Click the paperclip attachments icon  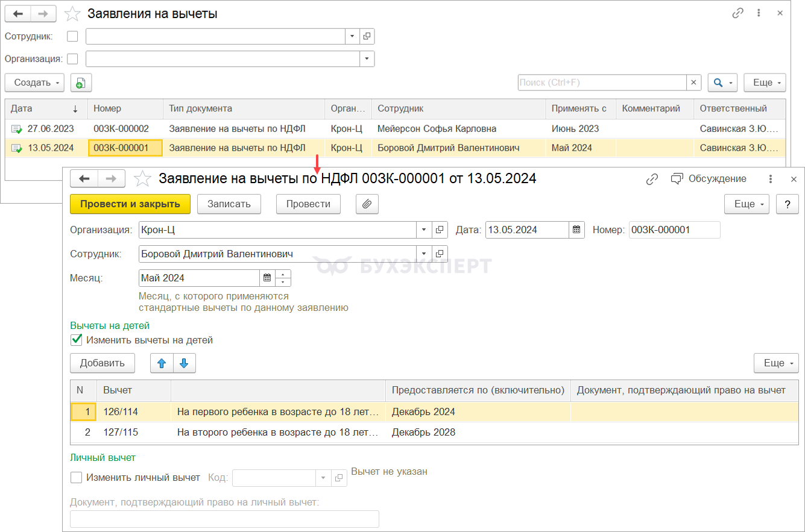pyautogui.click(x=367, y=204)
